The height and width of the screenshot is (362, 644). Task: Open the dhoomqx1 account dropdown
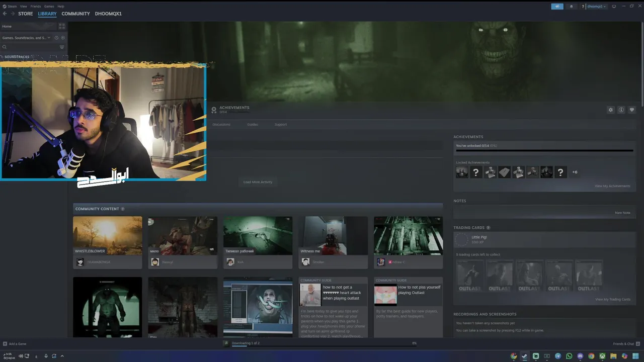[597, 7]
